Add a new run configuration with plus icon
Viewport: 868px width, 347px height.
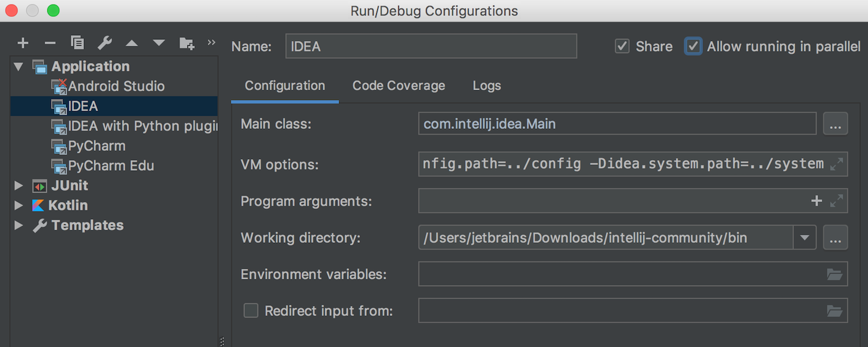click(x=23, y=43)
